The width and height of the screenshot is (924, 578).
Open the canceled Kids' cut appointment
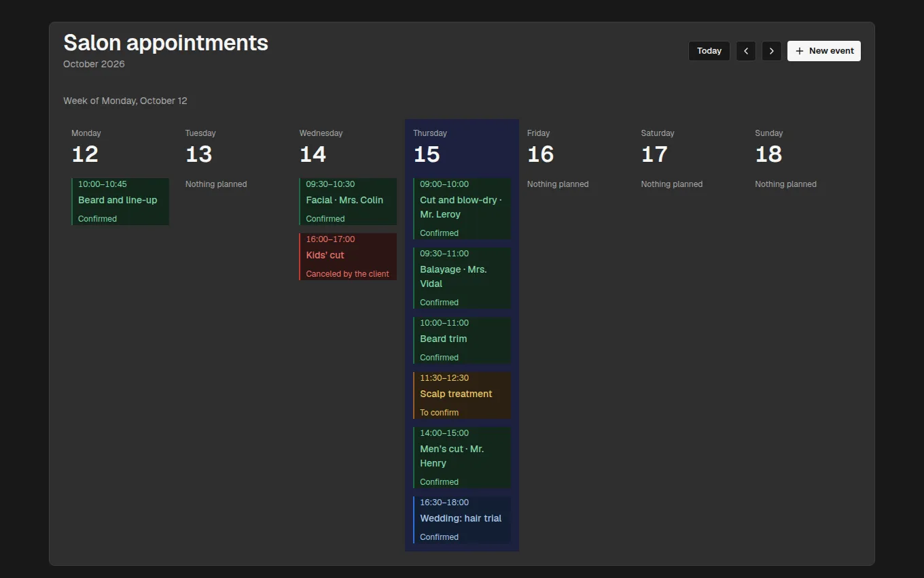pyautogui.click(x=348, y=256)
